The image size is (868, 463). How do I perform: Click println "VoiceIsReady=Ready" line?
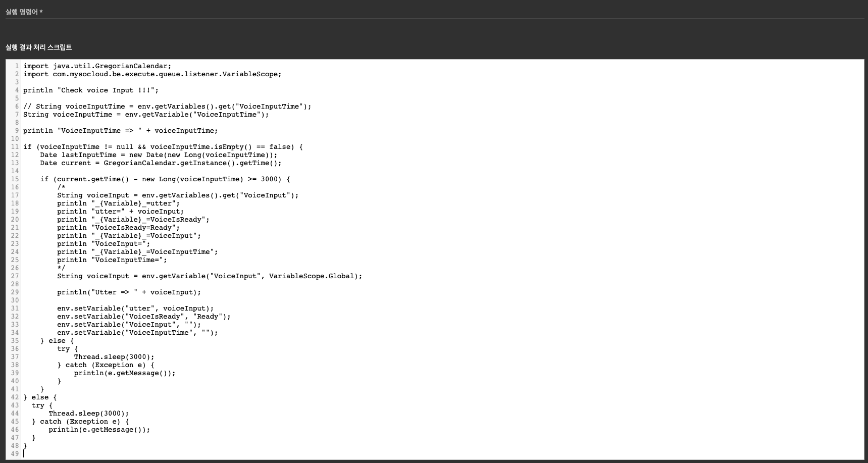[x=118, y=228]
